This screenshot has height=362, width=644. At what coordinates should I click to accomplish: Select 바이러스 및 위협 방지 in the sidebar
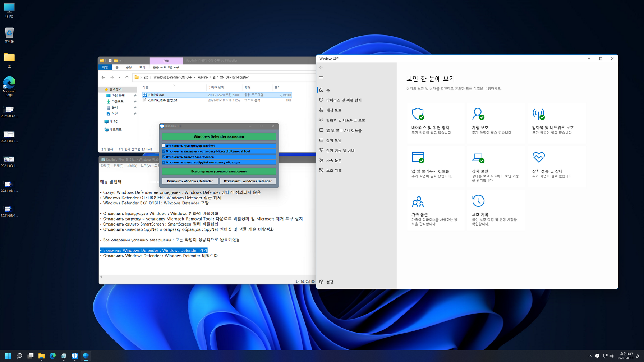point(356,100)
